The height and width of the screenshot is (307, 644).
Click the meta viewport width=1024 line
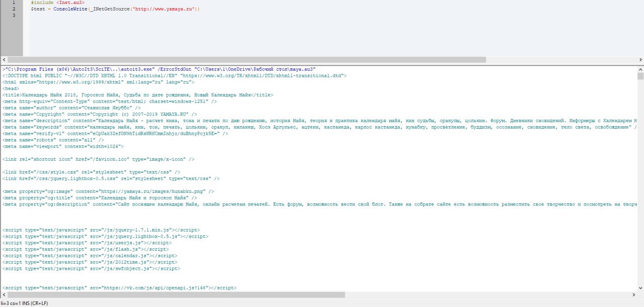62,146
